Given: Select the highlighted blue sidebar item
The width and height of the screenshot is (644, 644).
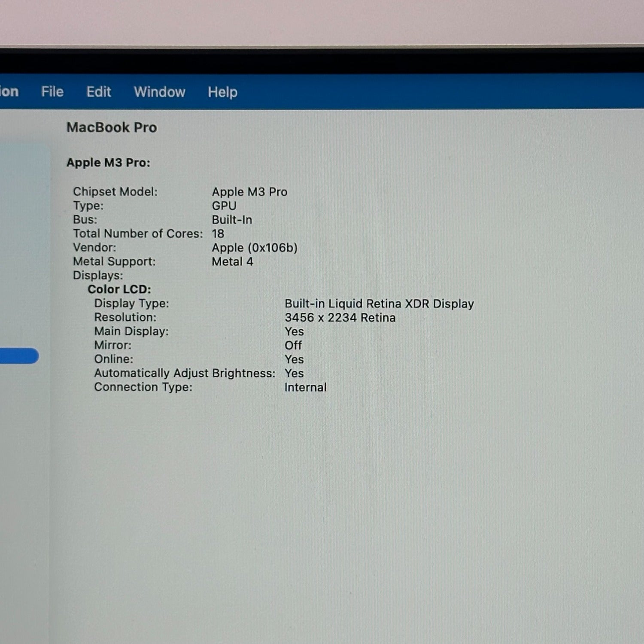Looking at the screenshot, I should coord(19,356).
